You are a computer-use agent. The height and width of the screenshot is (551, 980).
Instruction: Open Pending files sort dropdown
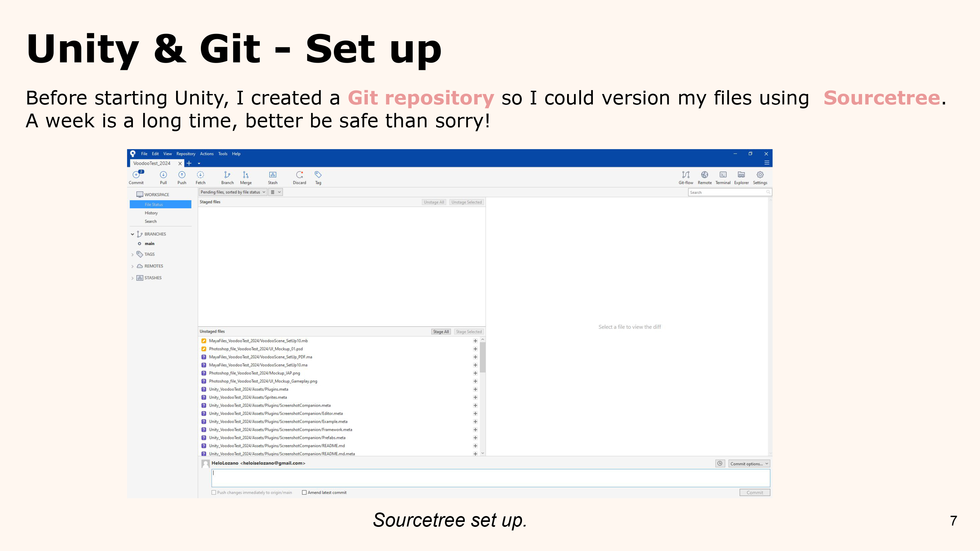[233, 192]
